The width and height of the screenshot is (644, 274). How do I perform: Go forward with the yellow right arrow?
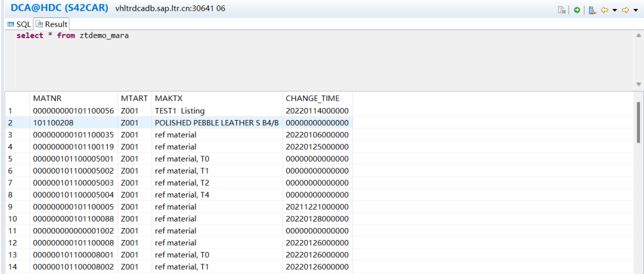(626, 10)
